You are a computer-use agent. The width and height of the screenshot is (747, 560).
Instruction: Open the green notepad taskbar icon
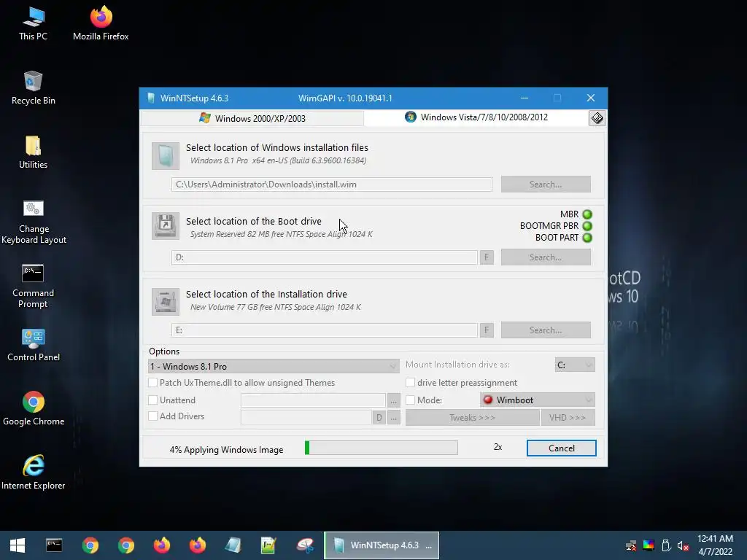(x=268, y=545)
